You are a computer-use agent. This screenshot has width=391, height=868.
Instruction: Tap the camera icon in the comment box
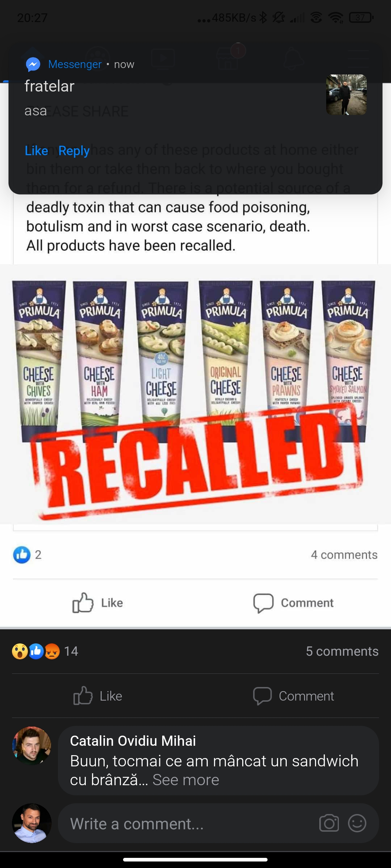pos(329,824)
